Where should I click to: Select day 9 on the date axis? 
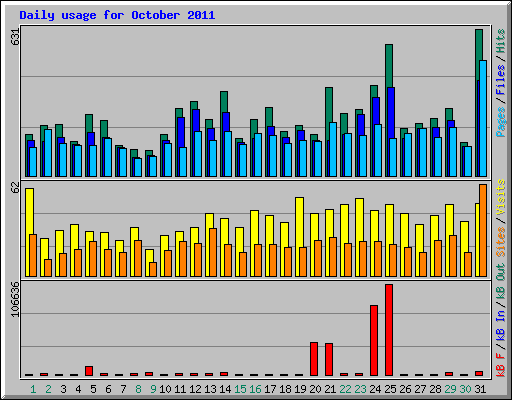(x=153, y=389)
